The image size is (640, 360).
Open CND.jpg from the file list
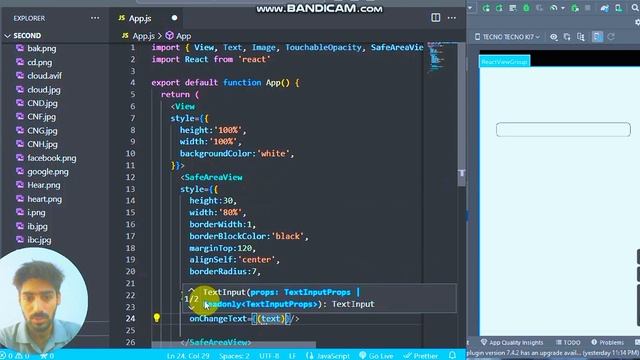[x=42, y=103]
